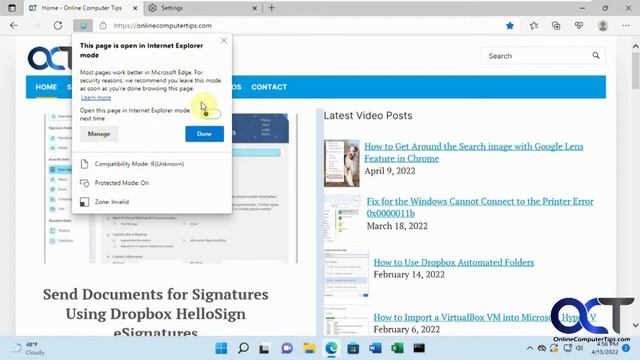Open File Explorer from taskbar

tap(309, 348)
